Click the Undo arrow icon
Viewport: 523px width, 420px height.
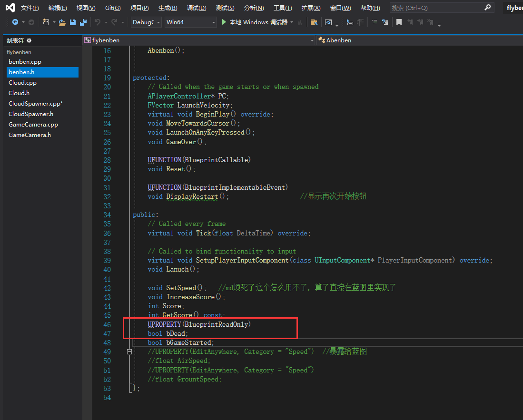coord(98,22)
